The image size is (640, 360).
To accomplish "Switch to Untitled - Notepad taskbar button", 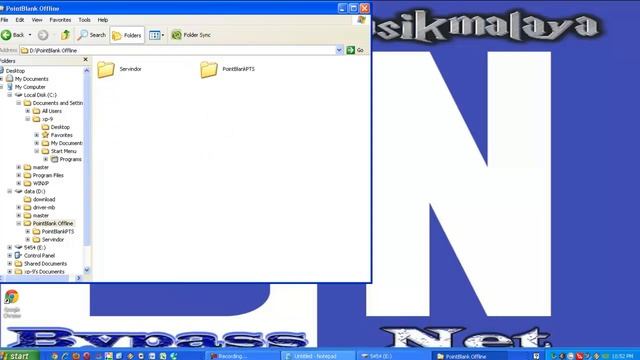I will point(317,356).
